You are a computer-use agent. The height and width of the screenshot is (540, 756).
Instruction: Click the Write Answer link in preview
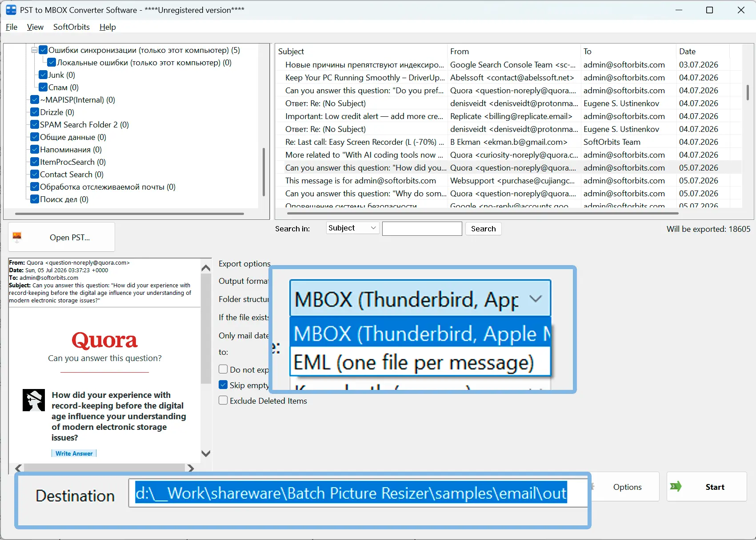click(x=74, y=453)
